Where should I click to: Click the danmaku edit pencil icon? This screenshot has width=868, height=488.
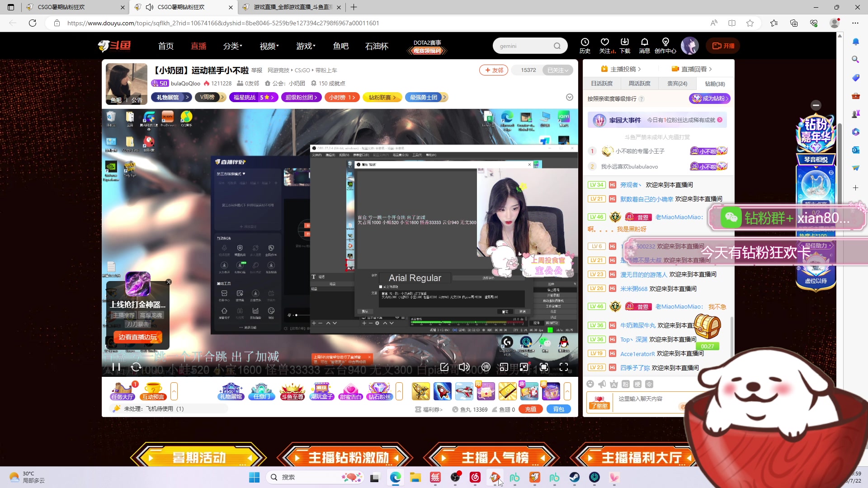(444, 367)
